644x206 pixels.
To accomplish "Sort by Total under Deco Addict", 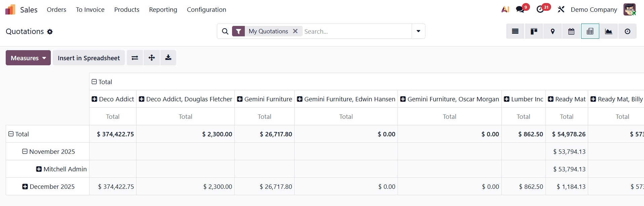I will [113, 116].
